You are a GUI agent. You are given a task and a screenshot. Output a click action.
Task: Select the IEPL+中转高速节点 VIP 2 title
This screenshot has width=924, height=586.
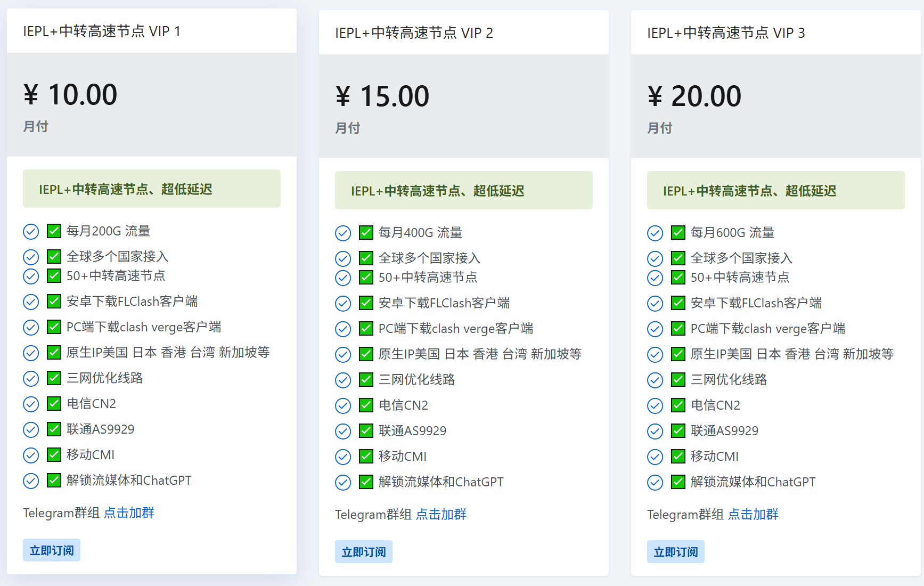click(414, 33)
